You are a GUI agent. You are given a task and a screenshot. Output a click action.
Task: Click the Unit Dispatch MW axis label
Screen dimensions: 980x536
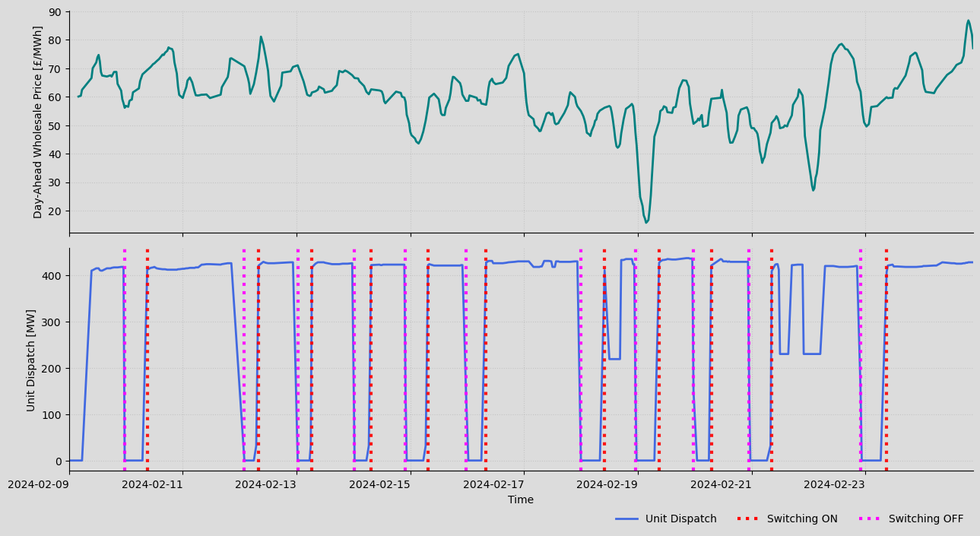(30, 359)
